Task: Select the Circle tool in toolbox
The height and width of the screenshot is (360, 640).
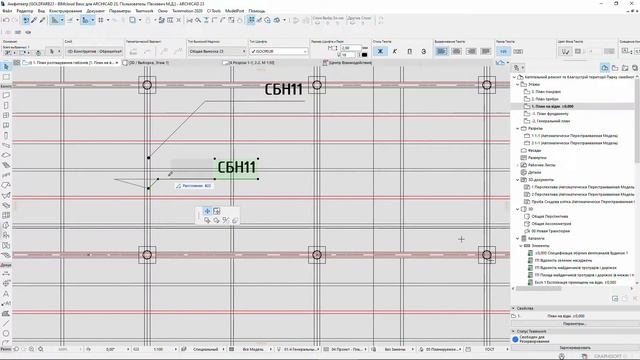Action: pyautogui.click(x=6, y=333)
